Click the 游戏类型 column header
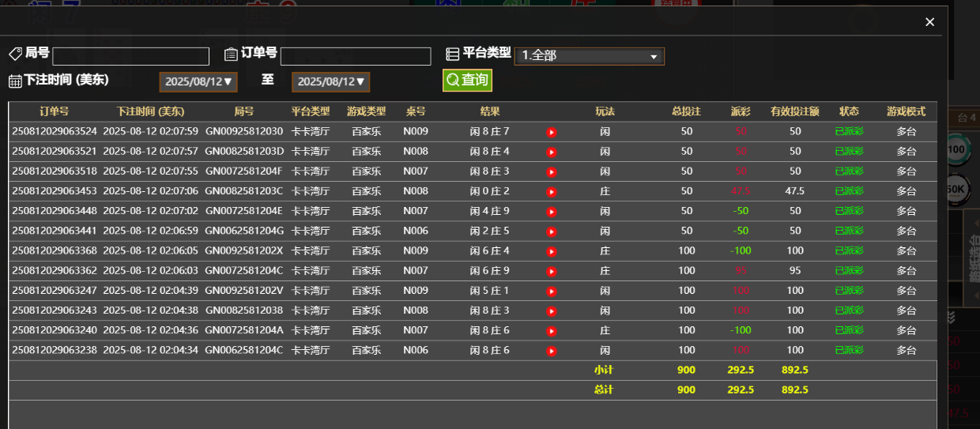 point(367,111)
